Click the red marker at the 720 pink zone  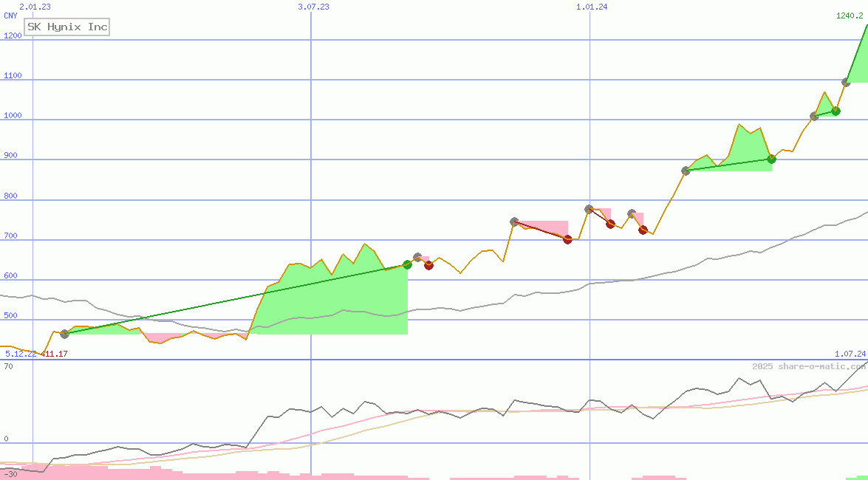pos(643,230)
